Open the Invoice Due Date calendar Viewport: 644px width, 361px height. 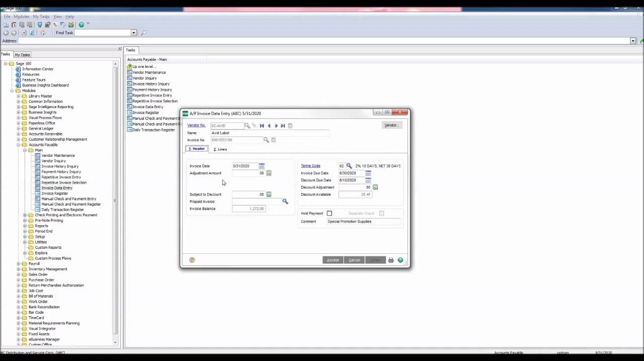tap(368, 173)
